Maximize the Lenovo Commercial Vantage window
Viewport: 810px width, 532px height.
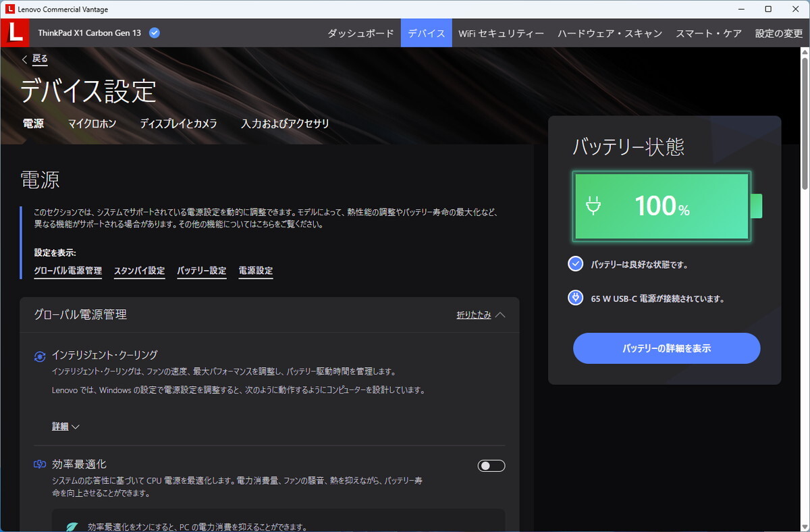pyautogui.click(x=768, y=9)
